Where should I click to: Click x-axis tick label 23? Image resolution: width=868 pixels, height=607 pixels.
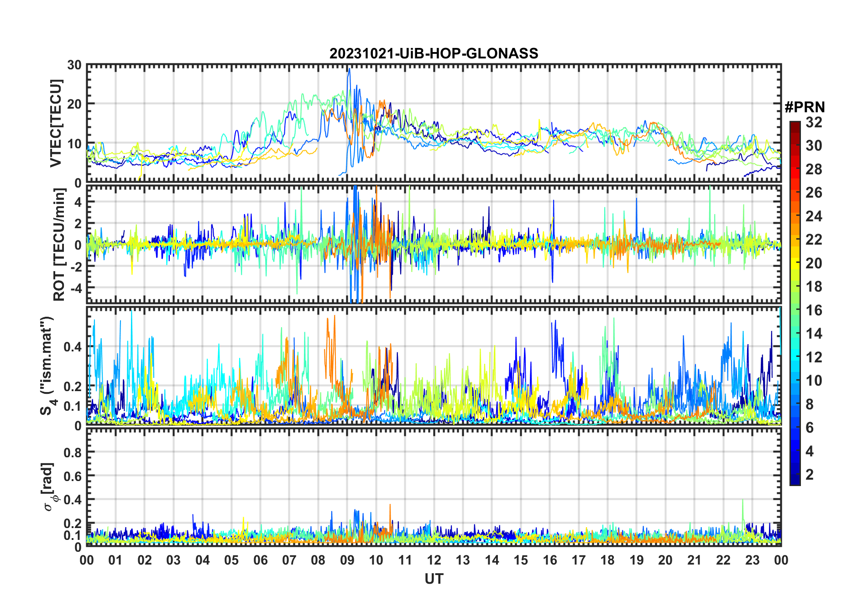click(x=752, y=560)
